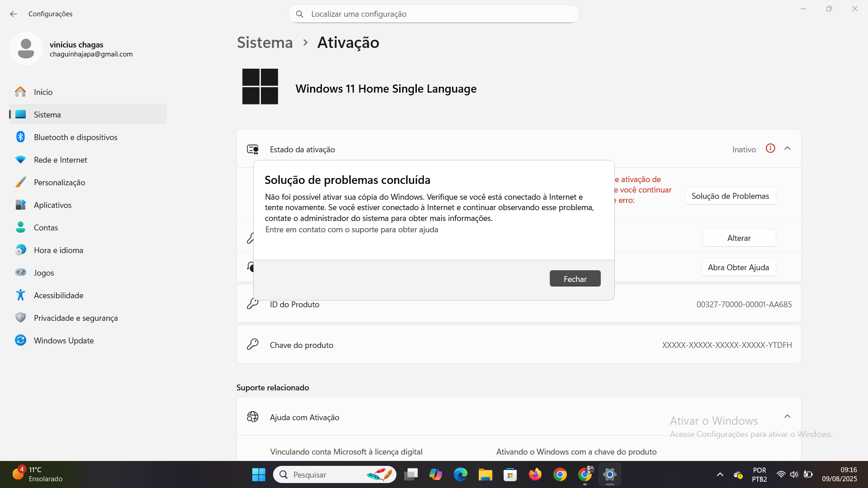Screen dimensions: 868x488
Task: Focus the 'Localizar uma configuração' search field
Action: click(434, 14)
